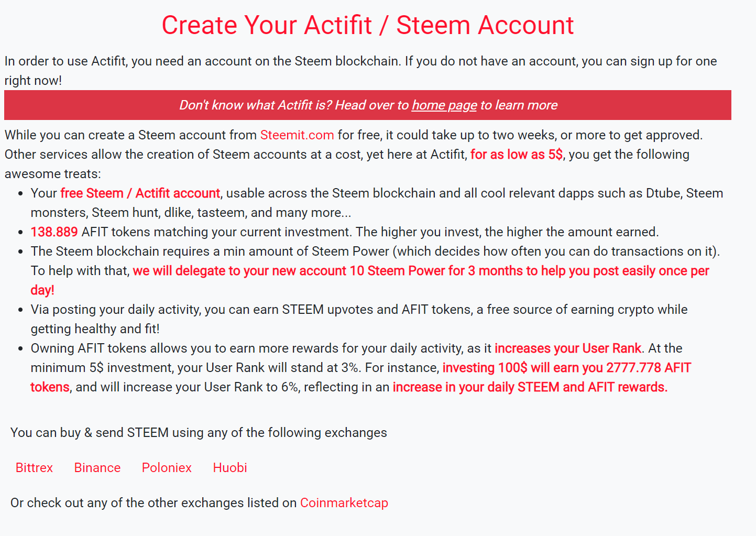The width and height of the screenshot is (756, 536).
Task: Click "increase in your daily STEEM and AFIT rewards"
Action: (530, 387)
